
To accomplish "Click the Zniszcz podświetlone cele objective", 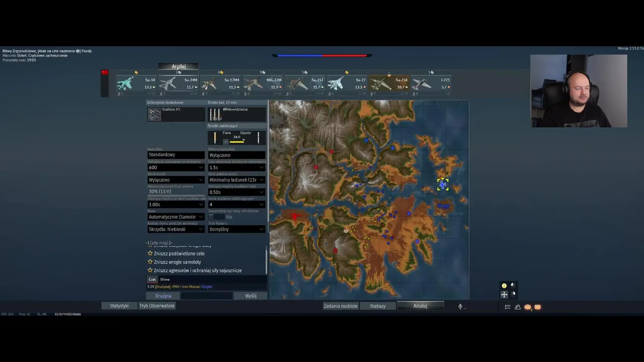I will tap(179, 253).
